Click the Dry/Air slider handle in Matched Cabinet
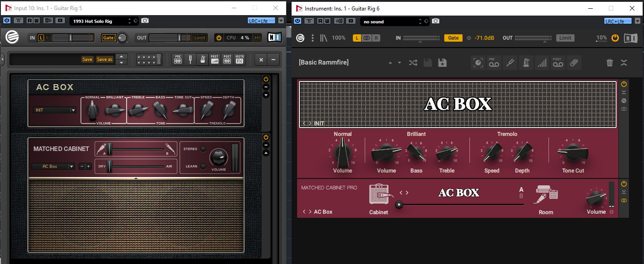Viewport: 644px width, 264px height. tap(110, 167)
